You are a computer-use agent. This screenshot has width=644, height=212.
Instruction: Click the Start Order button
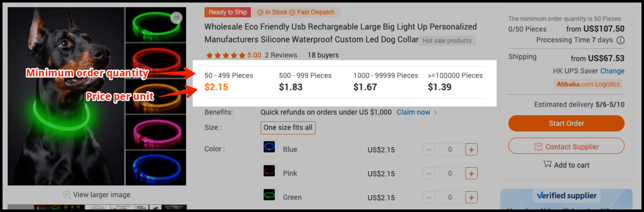[566, 123]
